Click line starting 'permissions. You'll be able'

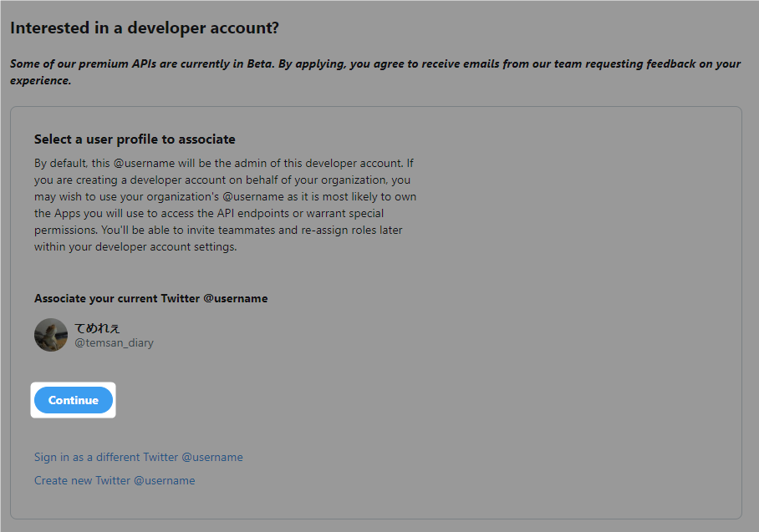218,231
